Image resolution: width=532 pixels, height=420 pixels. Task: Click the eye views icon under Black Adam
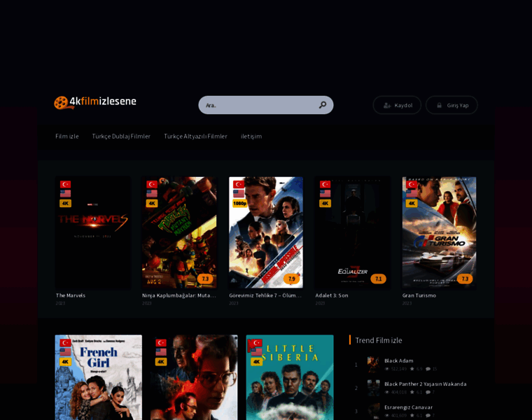point(387,369)
